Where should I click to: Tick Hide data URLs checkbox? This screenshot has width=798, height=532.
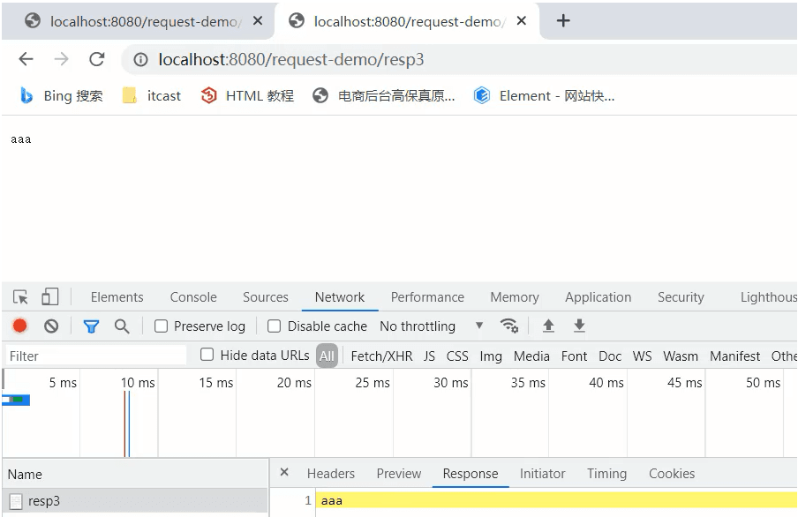click(x=207, y=355)
